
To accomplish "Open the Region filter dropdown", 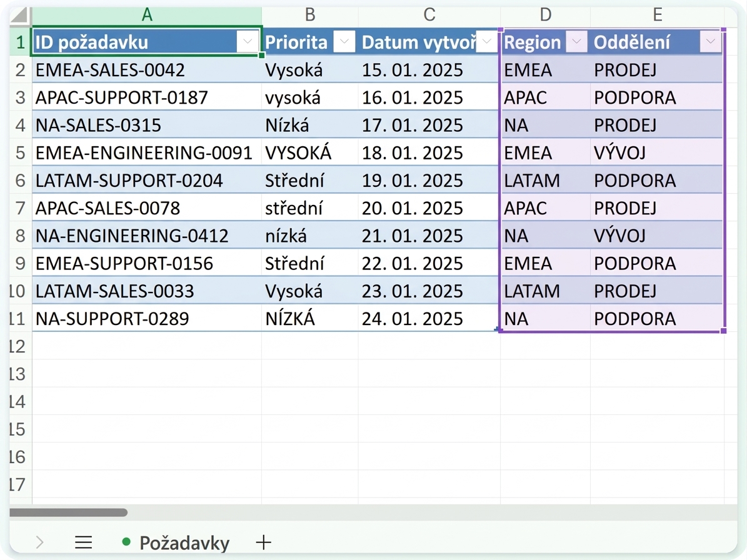I will [x=576, y=42].
